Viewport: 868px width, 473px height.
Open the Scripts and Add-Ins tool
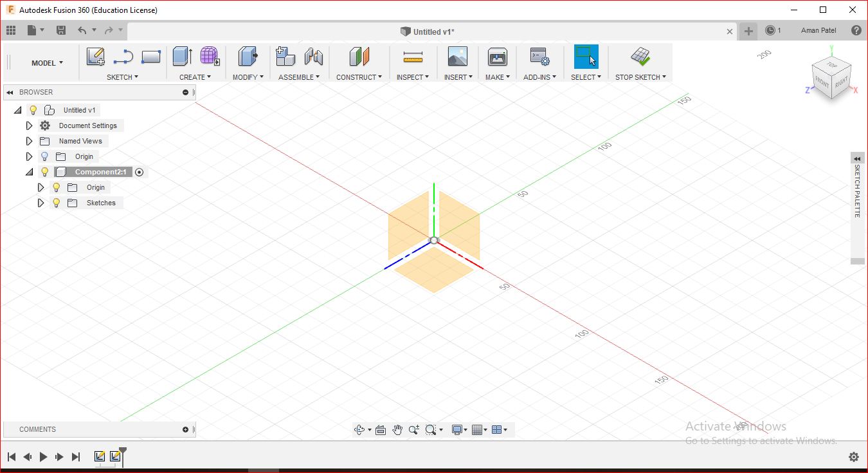click(539, 57)
